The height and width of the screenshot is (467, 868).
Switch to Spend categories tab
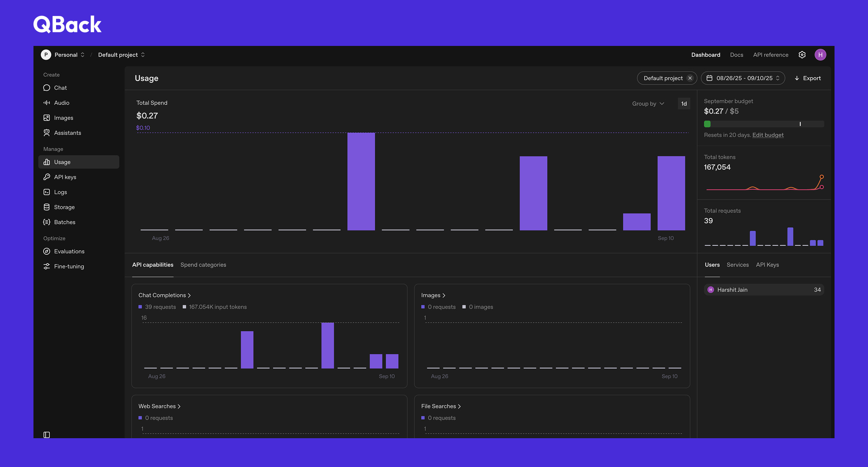203,265
